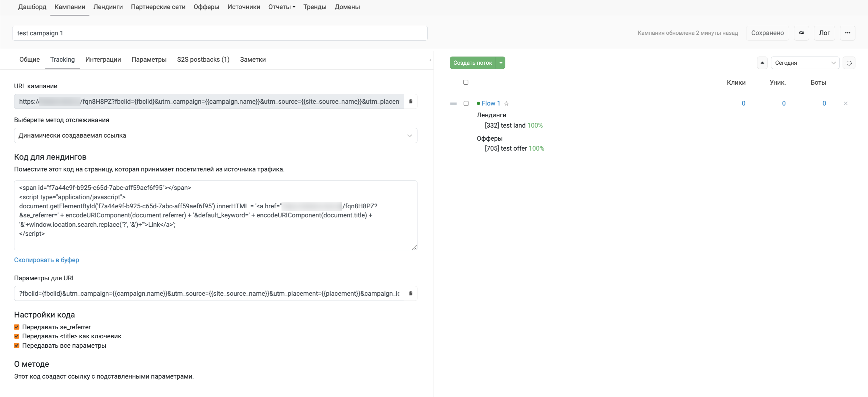Click the Боты column header

[818, 83]
